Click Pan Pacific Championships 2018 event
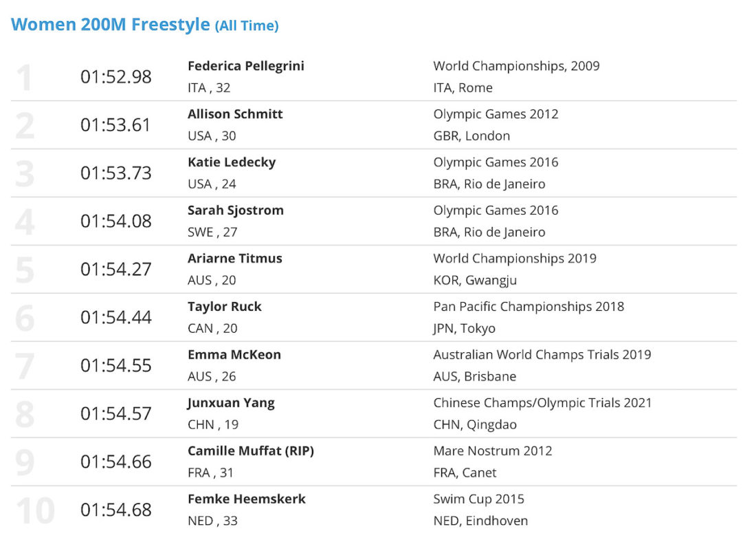The image size is (756, 542). [529, 307]
